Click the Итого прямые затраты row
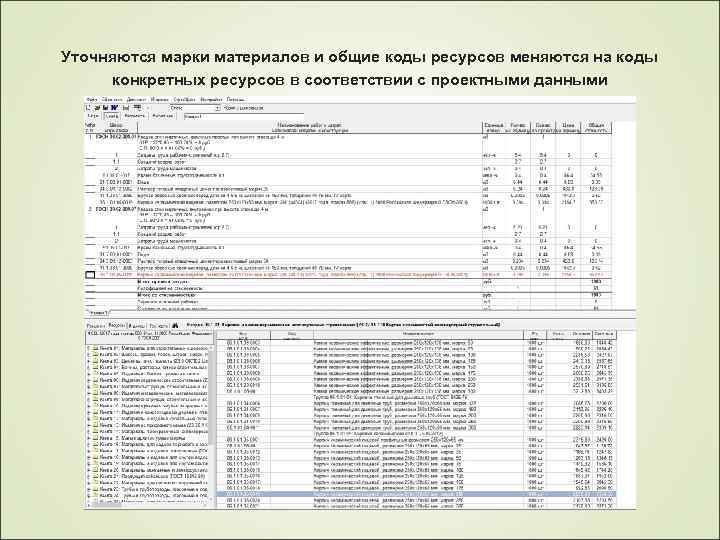Screen dimensions: 720x540 tap(349, 281)
